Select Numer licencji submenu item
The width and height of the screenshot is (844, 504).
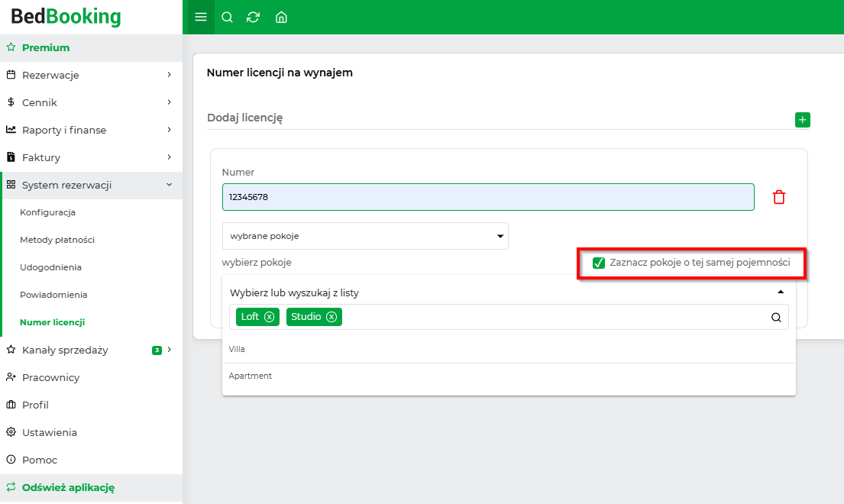(x=52, y=322)
